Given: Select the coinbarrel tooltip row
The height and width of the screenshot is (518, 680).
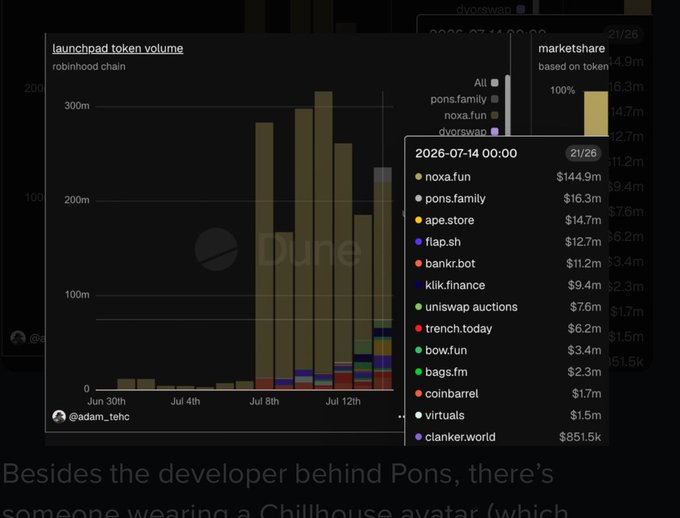Looking at the screenshot, I should pyautogui.click(x=508, y=394).
